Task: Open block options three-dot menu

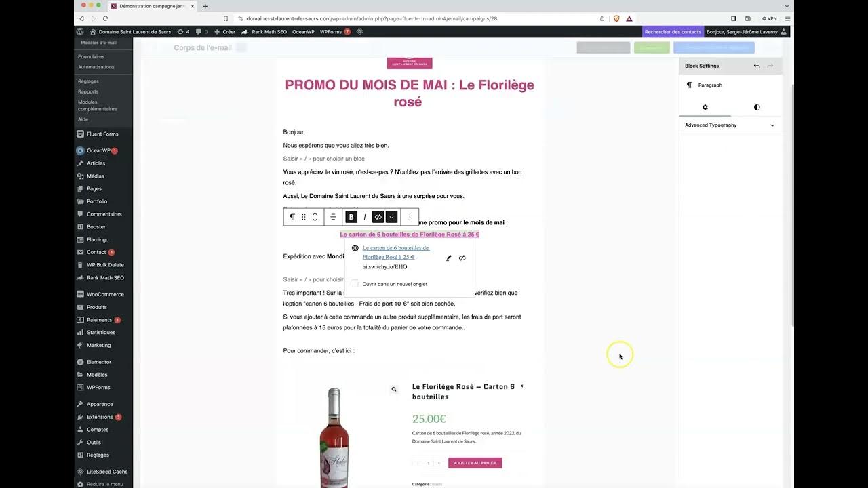Action: [x=410, y=217]
